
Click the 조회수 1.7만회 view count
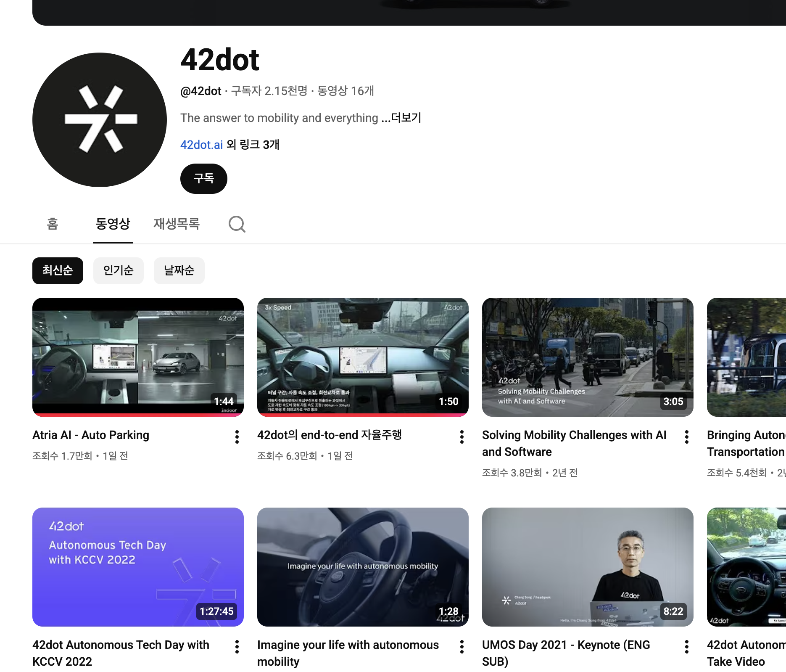[x=62, y=456]
